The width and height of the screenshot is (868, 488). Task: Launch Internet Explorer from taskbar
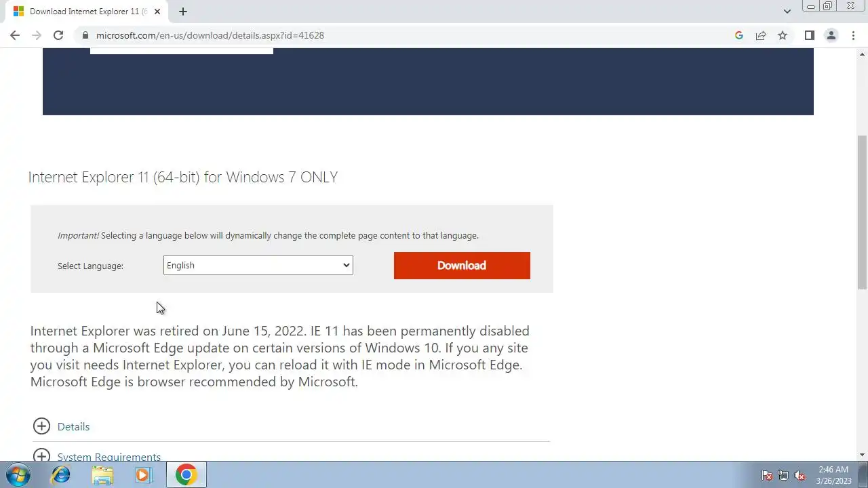(61, 475)
